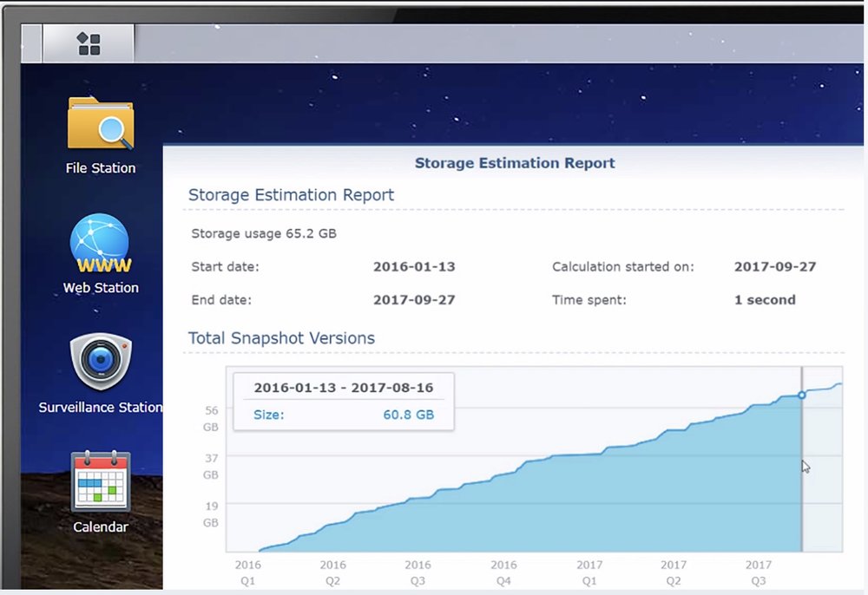
Task: Click the 2016 Q4 axis label
Action: 503,572
